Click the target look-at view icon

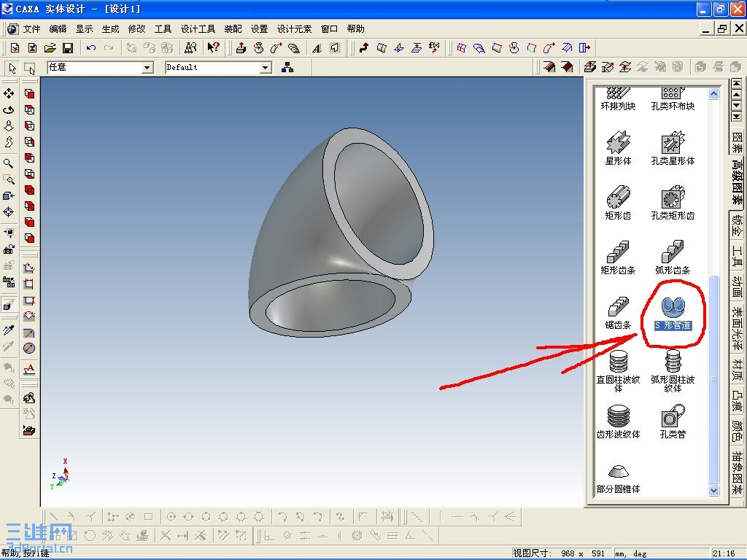coord(9,212)
